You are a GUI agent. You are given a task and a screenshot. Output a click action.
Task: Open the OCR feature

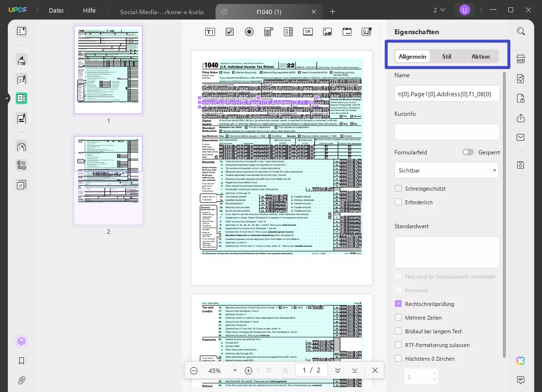point(520,58)
